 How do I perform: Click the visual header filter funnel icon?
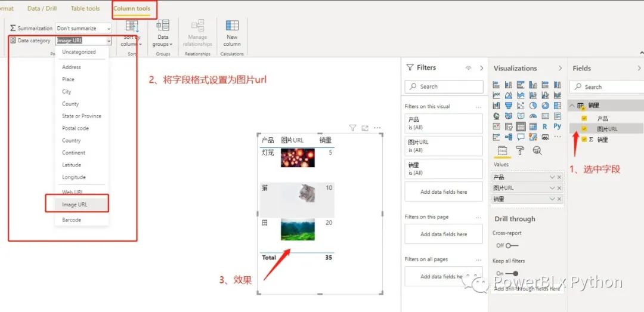[x=352, y=128]
